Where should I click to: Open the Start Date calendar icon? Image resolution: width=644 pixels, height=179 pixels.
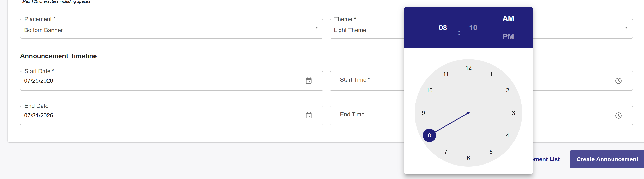[x=309, y=81]
